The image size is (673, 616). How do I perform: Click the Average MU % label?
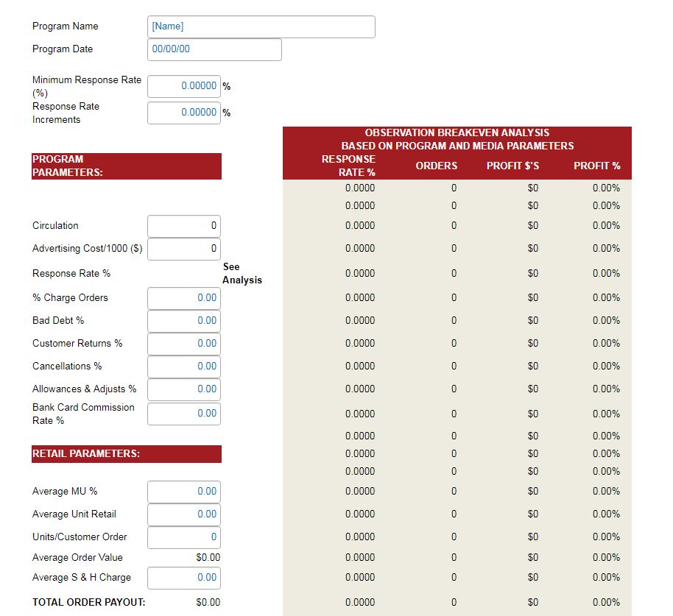tap(65, 491)
